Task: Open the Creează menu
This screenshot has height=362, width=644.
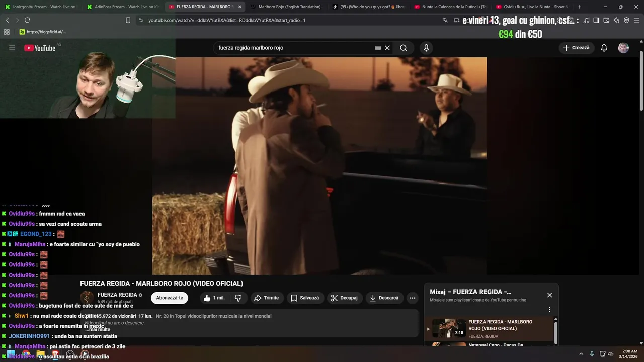Action: (x=576, y=48)
